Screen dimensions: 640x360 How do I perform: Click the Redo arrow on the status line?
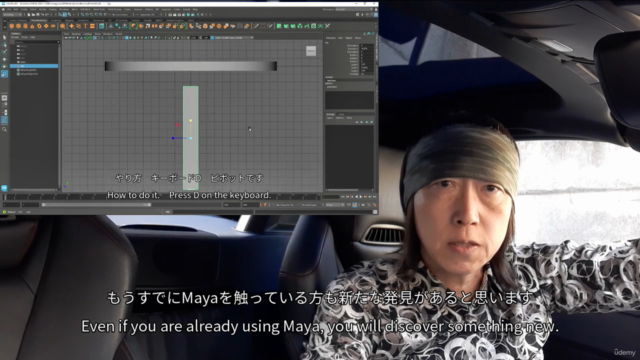point(46,15)
